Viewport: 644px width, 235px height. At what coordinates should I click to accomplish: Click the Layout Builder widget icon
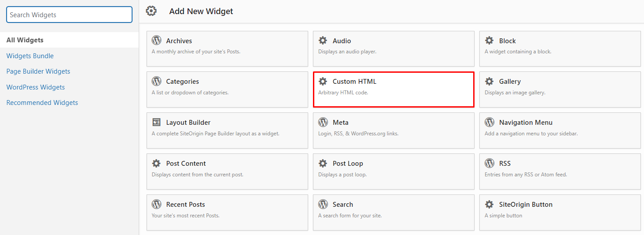point(156,122)
